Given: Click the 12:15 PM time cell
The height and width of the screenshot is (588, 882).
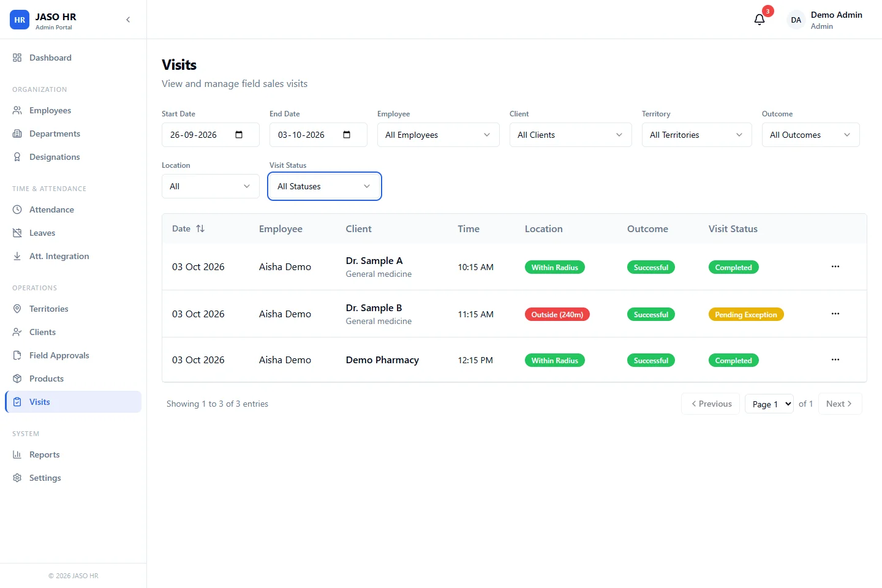Looking at the screenshot, I should 475,360.
